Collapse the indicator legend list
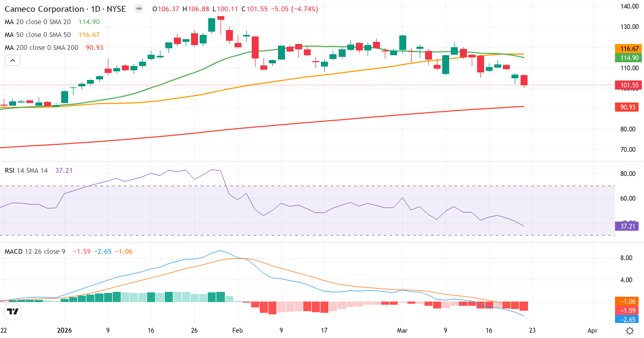Viewport: 644px width, 338px height. 12,60
